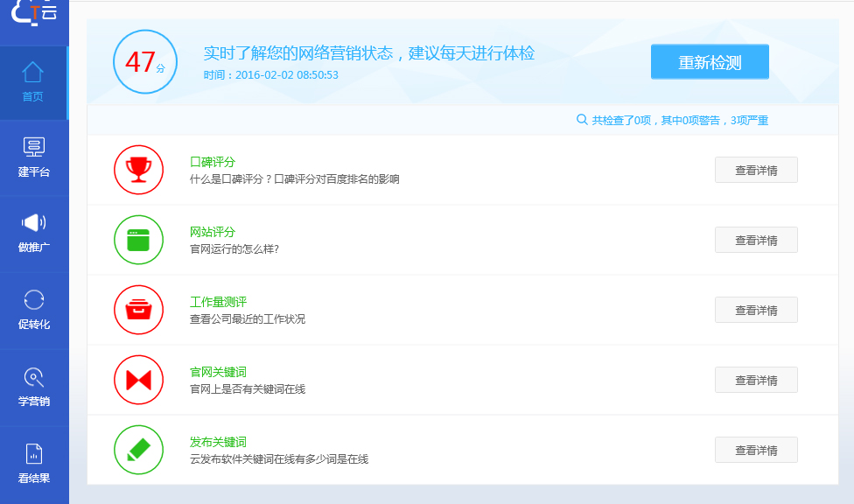Click the red inbox 工作量测评 icon
Image resolution: width=854 pixels, height=504 pixels.
pos(138,310)
